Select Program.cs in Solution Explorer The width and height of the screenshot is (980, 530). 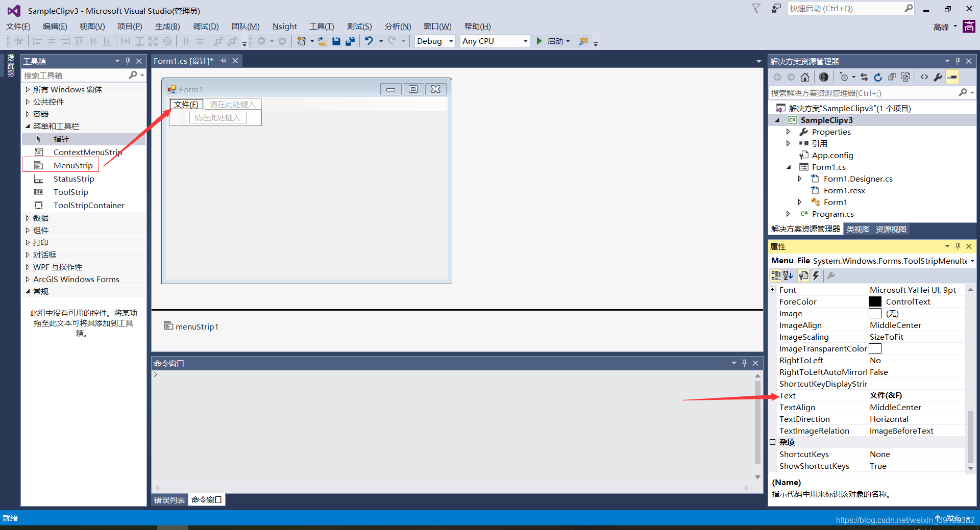click(x=832, y=214)
